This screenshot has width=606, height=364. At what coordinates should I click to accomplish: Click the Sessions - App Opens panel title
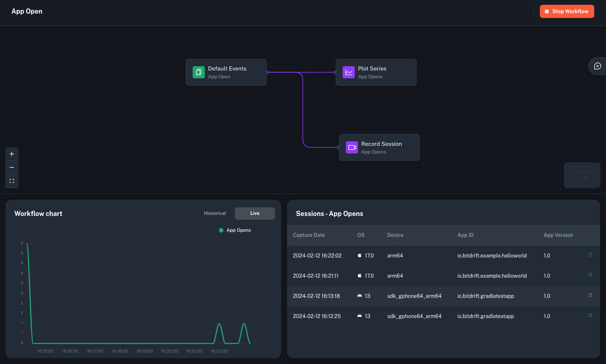[x=329, y=213]
